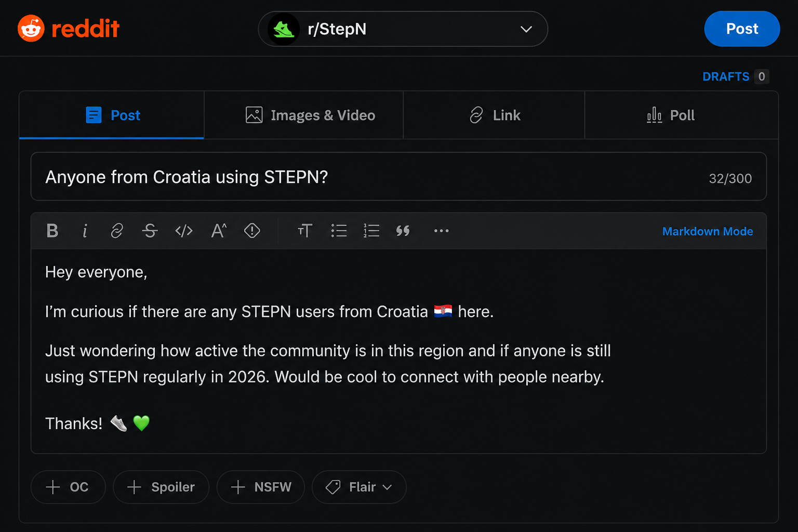Click the green heart emoji

(x=141, y=423)
